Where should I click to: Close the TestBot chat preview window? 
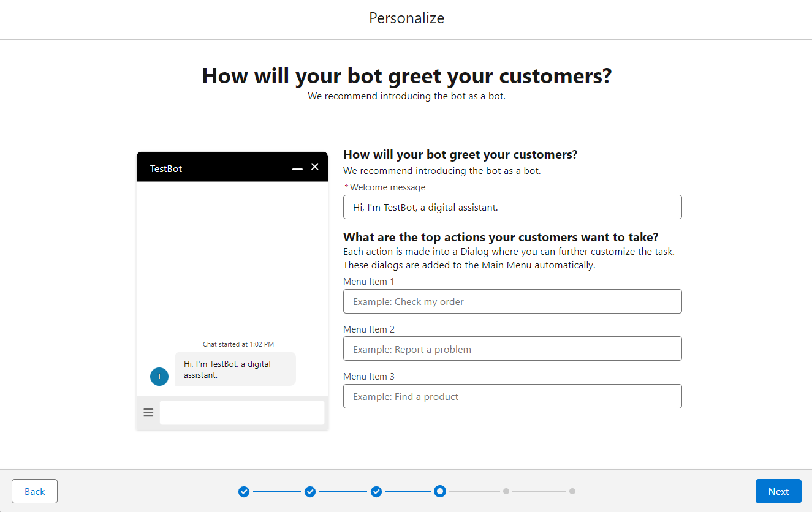(x=315, y=167)
